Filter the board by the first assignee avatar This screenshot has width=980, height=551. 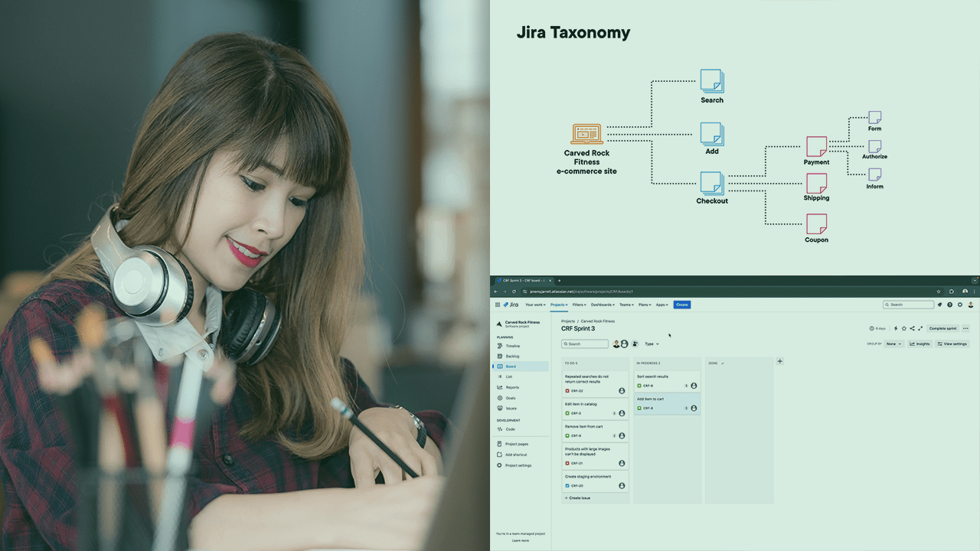(617, 344)
